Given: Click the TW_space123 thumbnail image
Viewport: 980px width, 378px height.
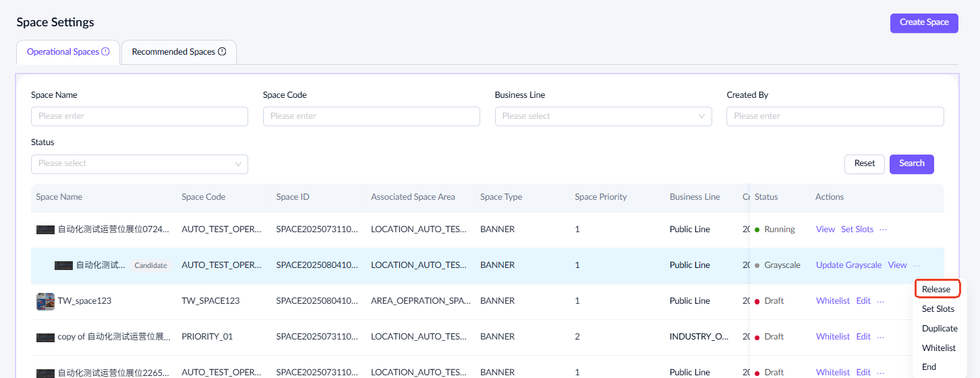Looking at the screenshot, I should 45,301.
